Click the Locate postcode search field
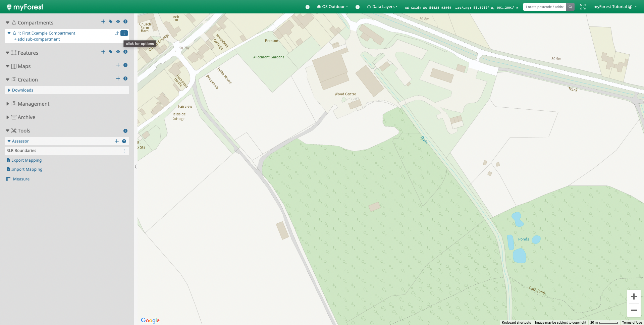Viewport: 644px width, 325px height. (544, 7)
